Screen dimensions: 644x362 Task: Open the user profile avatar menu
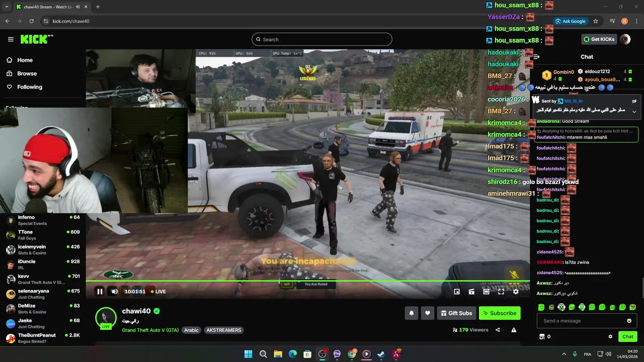click(x=625, y=39)
